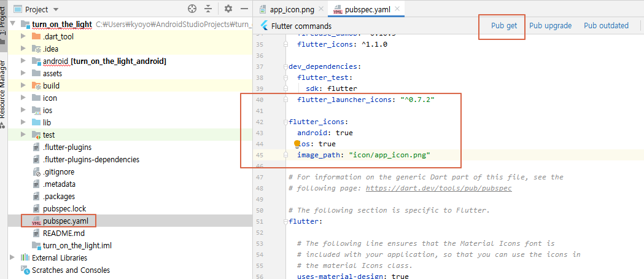Image resolution: width=644 pixels, height=279 pixels.
Task: Expand the lib folder
Action: pos(23,122)
